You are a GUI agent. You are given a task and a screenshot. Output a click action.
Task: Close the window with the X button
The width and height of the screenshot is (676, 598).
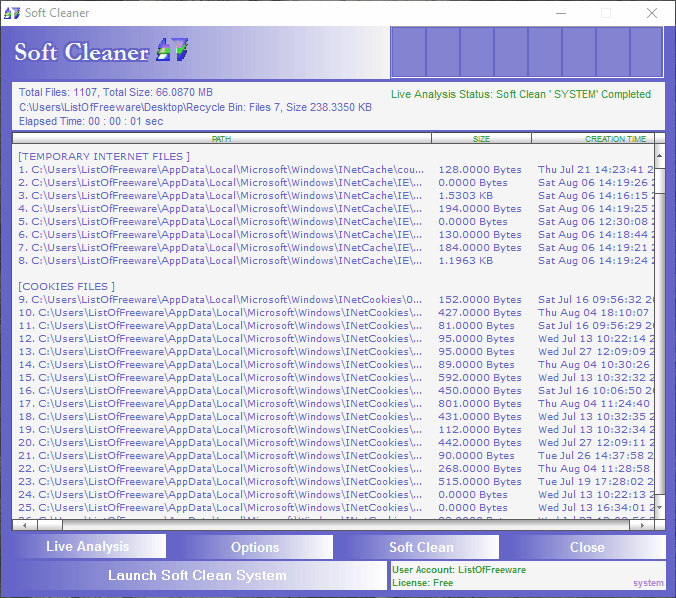coord(652,13)
